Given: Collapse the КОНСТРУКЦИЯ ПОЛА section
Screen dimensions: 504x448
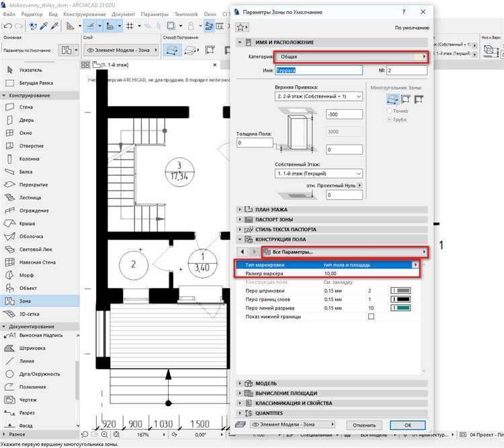Looking at the screenshot, I should 332,239.
